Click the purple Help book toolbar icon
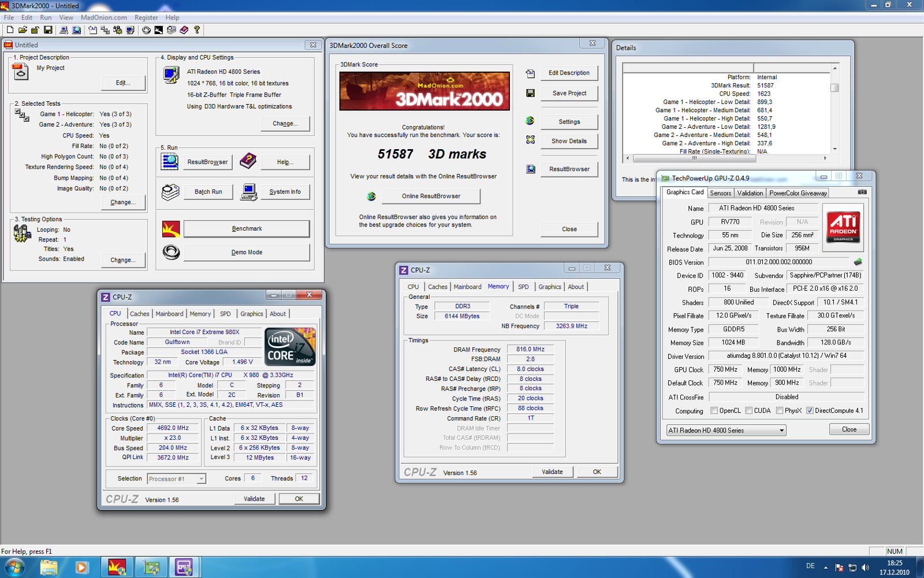The image size is (924, 578). point(184,29)
